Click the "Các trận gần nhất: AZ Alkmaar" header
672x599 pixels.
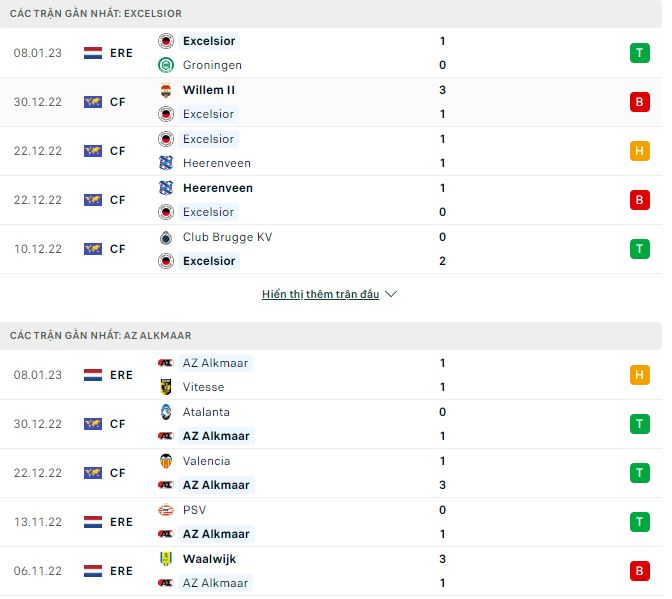click(x=100, y=335)
